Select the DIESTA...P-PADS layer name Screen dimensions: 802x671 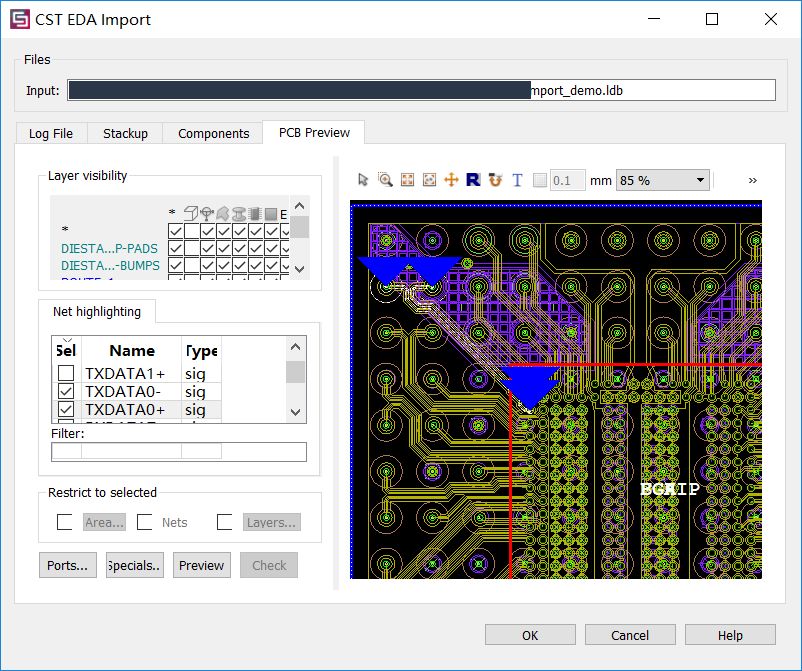click(x=109, y=249)
